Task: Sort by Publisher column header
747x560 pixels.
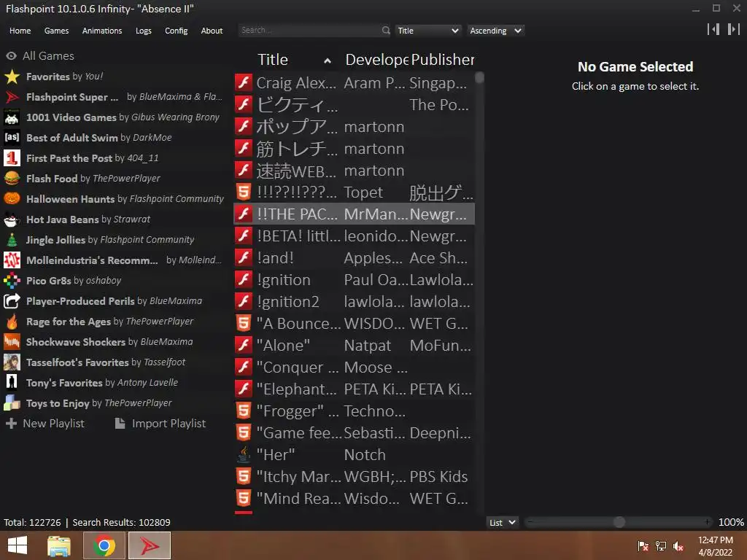Action: pos(443,60)
